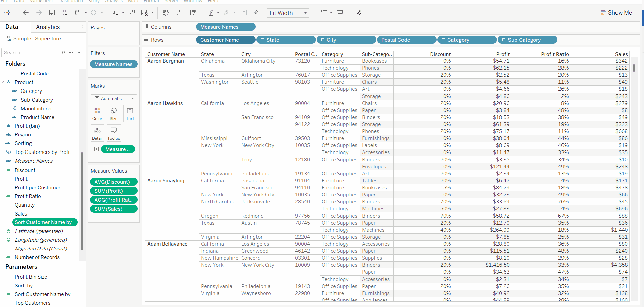
Task: Select the AVG(Discount) measure value pill
Action: pyautogui.click(x=113, y=182)
